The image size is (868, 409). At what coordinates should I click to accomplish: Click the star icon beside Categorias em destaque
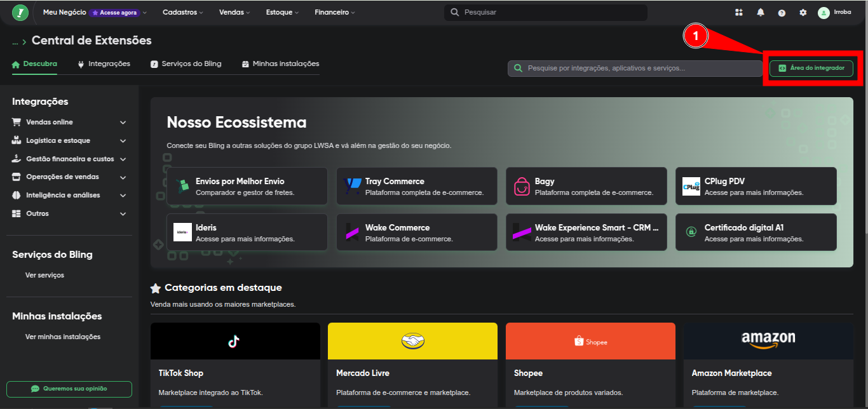pyautogui.click(x=156, y=288)
